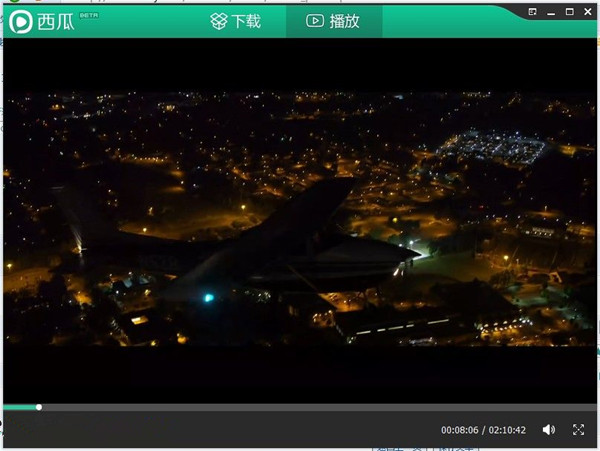Click the BETA badge next to 西瓜
Image resolution: width=600 pixels, height=451 pixels.
89,15
